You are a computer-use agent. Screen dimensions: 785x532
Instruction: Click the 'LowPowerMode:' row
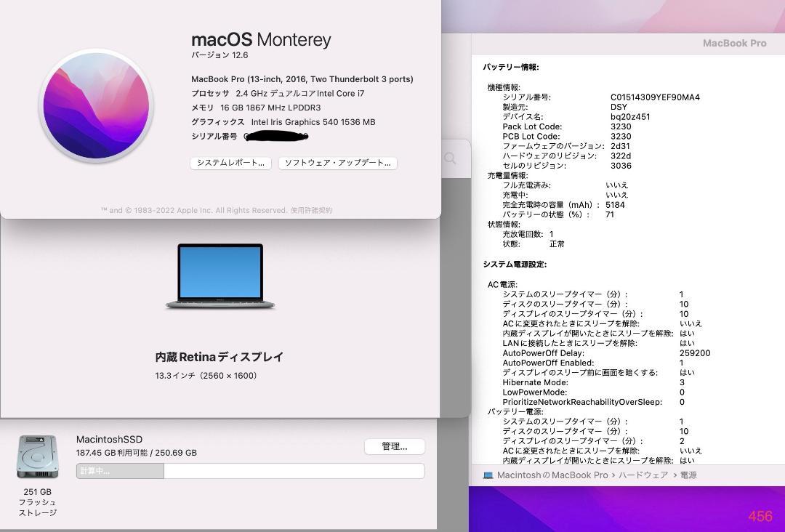click(594, 392)
